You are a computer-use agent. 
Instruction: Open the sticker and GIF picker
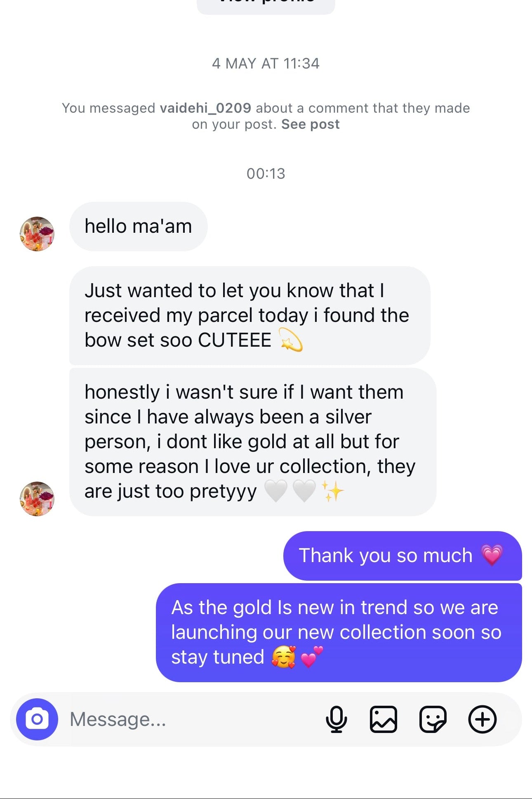coord(433,719)
